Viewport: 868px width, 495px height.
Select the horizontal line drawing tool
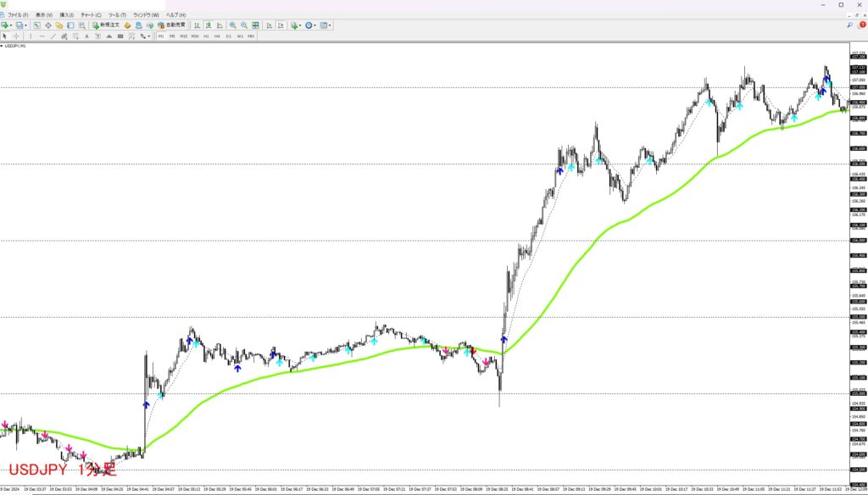[x=42, y=36]
